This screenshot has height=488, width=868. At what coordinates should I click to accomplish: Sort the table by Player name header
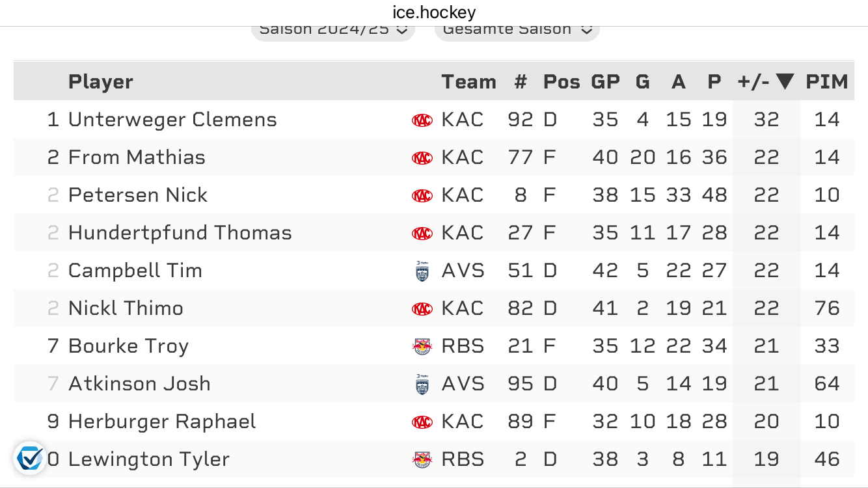click(101, 81)
